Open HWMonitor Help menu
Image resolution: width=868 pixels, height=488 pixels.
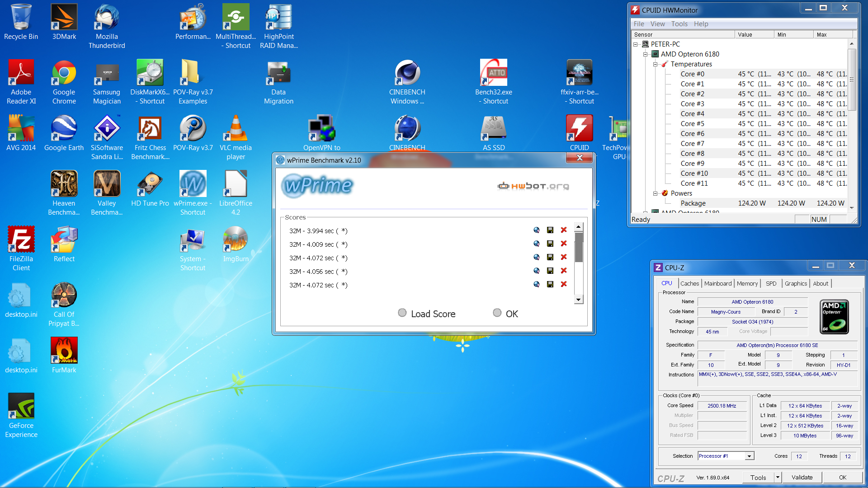(701, 24)
